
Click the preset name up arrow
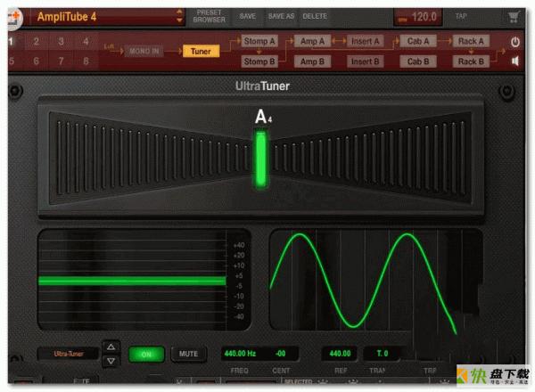click(179, 12)
